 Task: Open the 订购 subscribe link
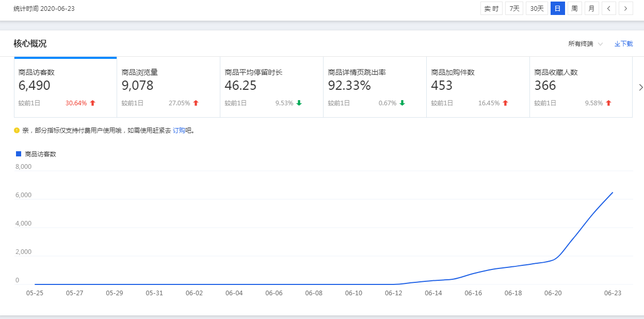(179, 131)
